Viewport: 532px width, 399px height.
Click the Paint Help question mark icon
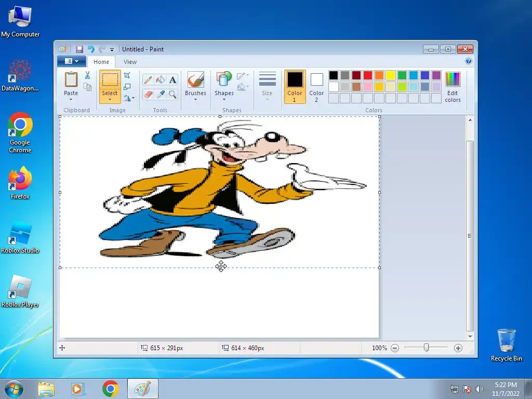tap(469, 61)
